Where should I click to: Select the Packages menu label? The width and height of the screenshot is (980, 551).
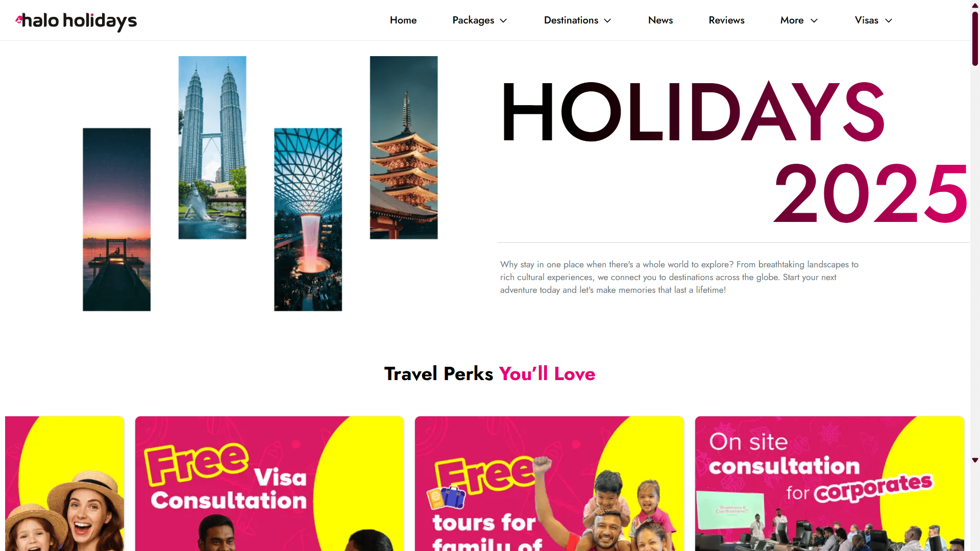tap(473, 20)
